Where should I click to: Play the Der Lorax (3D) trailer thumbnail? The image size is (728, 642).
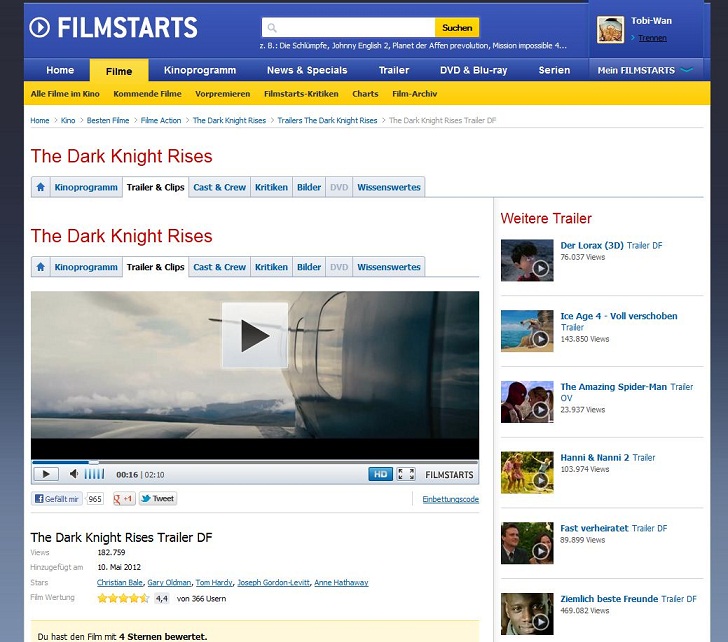click(x=527, y=260)
